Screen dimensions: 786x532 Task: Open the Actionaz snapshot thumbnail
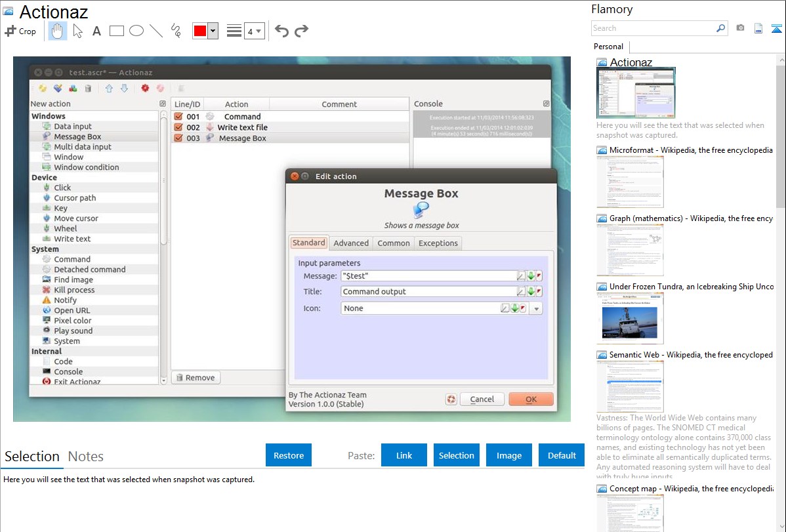tap(636, 92)
